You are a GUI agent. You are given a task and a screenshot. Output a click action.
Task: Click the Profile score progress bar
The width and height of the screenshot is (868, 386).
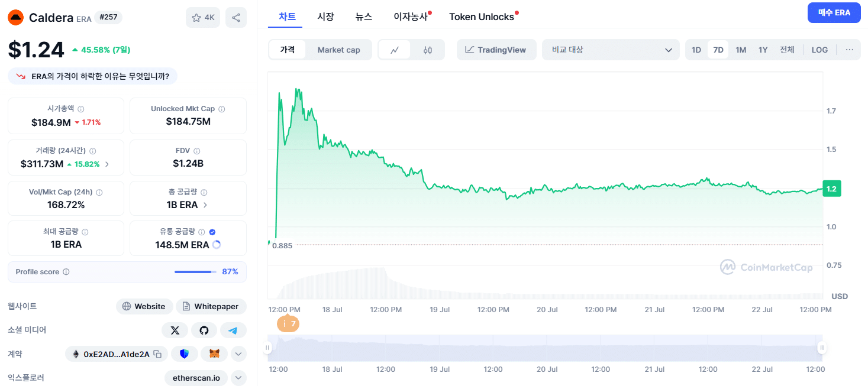pos(195,272)
